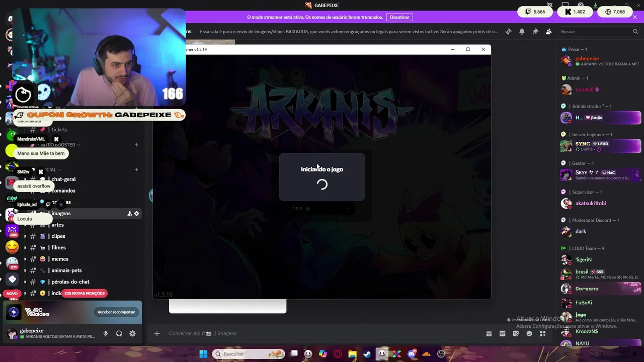Open member LucasX profile
644x362 pixels.
[x=601, y=89]
